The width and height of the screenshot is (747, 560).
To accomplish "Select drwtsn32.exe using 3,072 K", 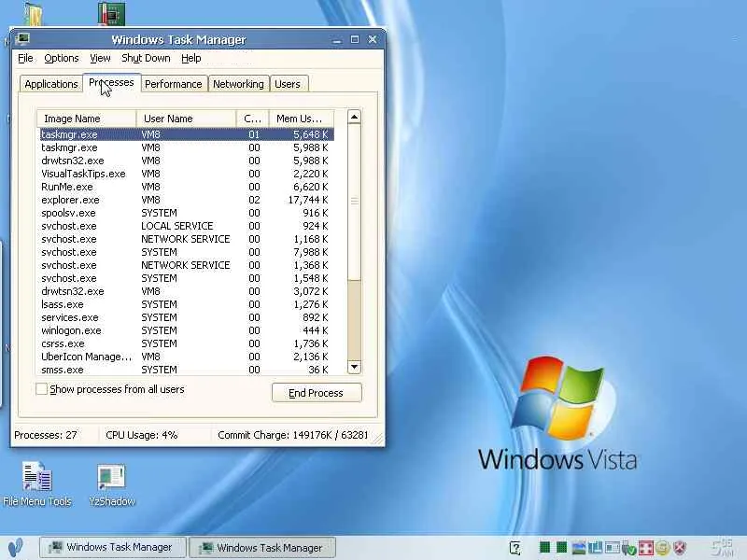I will click(186, 291).
